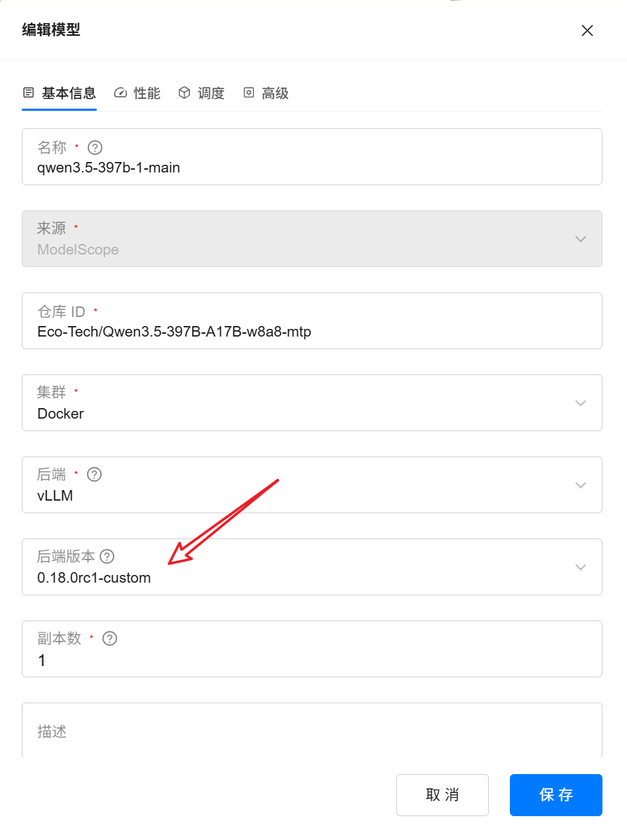The image size is (627, 840).
Task: Close the 编辑模型 dialog with X
Action: click(587, 30)
